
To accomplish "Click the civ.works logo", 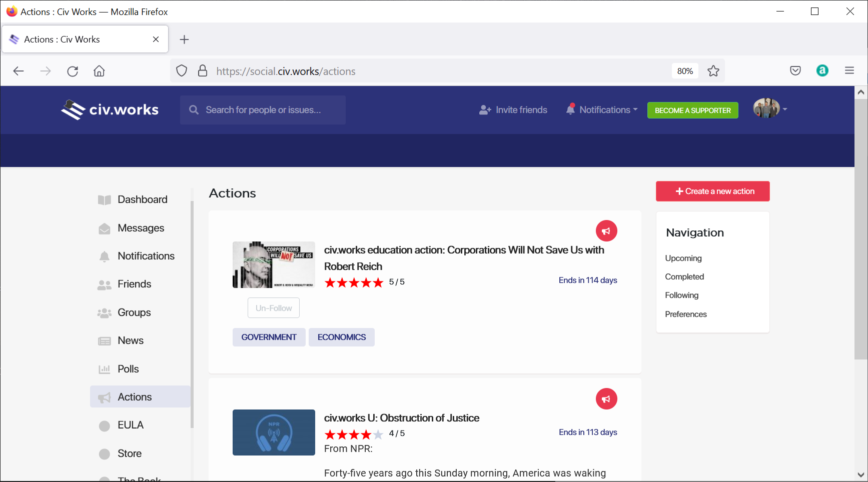I will tap(110, 110).
